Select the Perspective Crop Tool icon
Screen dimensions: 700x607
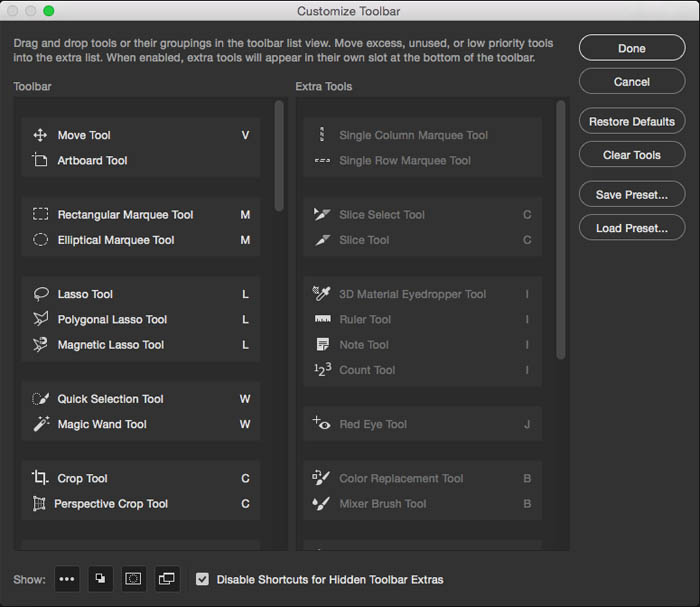click(39, 503)
